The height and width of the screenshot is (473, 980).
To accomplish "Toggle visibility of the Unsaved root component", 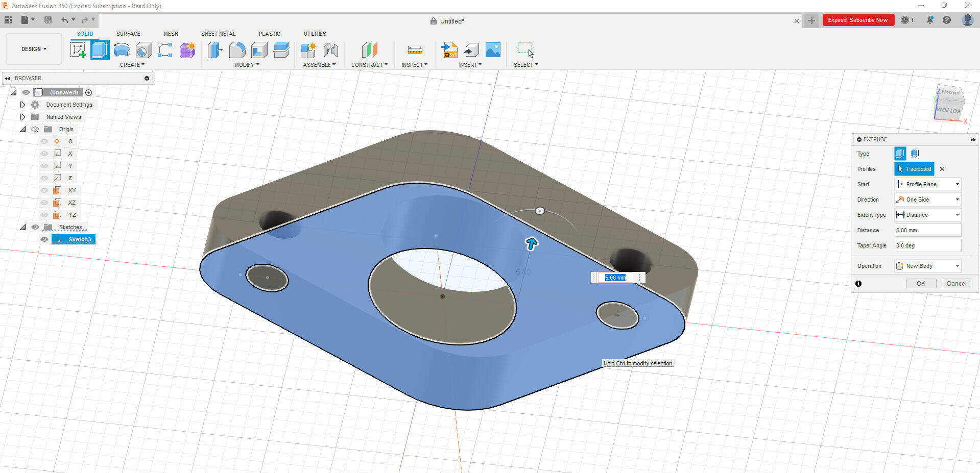I will (x=26, y=92).
